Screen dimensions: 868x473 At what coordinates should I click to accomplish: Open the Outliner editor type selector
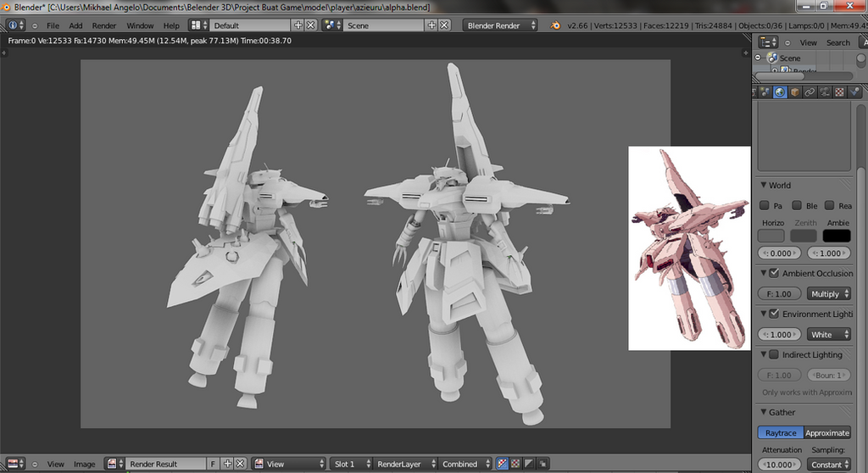pos(768,42)
